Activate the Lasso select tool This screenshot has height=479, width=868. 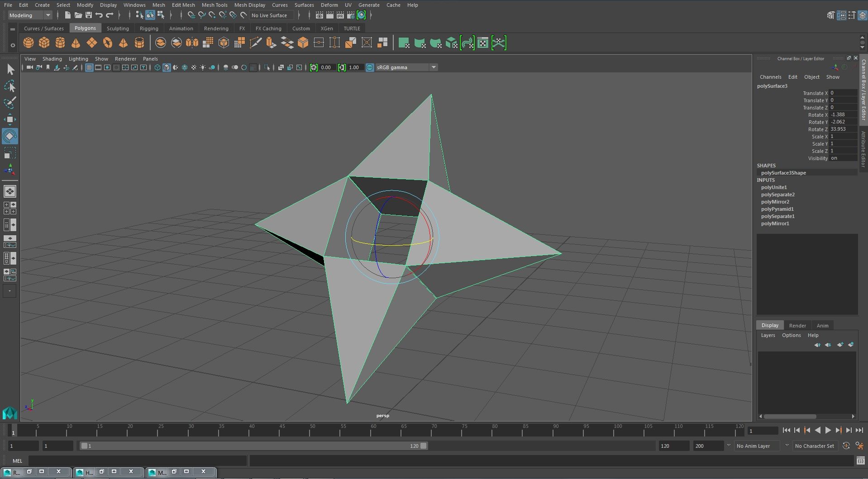[x=10, y=86]
